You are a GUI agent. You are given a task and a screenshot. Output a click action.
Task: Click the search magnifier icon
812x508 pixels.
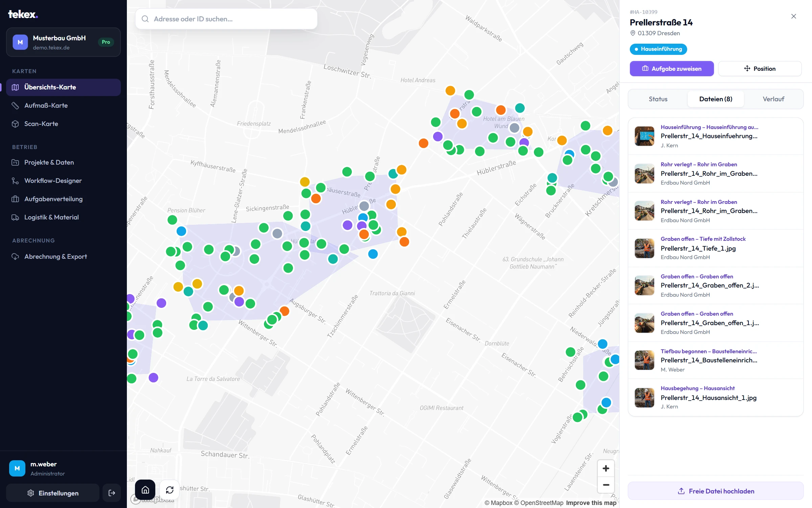coord(145,19)
